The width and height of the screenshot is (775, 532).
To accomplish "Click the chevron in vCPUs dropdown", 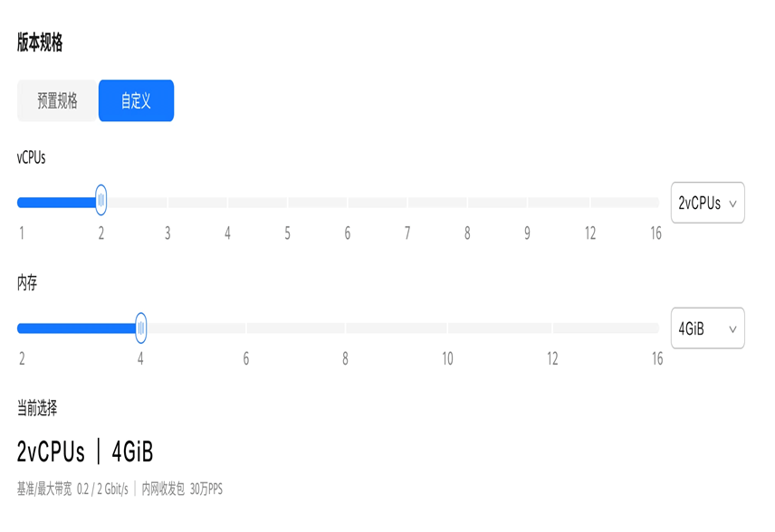I will [733, 204].
